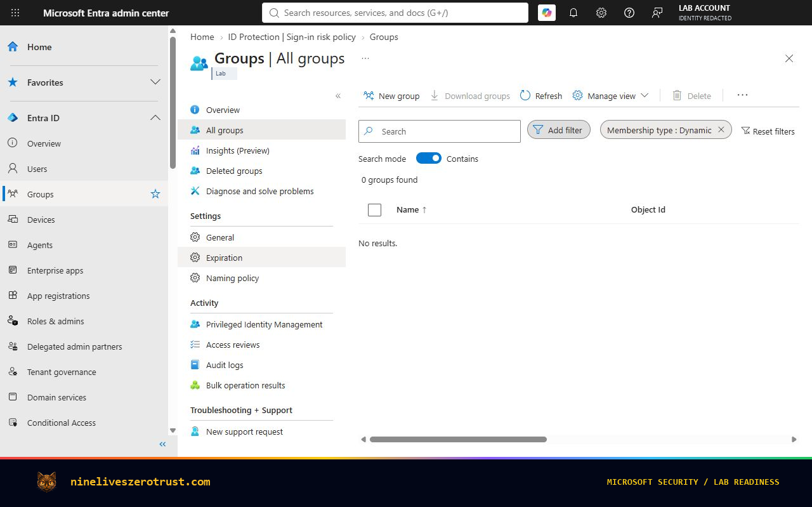The image size is (812, 507).
Task: Open ID Protection Sign-in risk policy breadcrumb
Action: pyautogui.click(x=292, y=37)
